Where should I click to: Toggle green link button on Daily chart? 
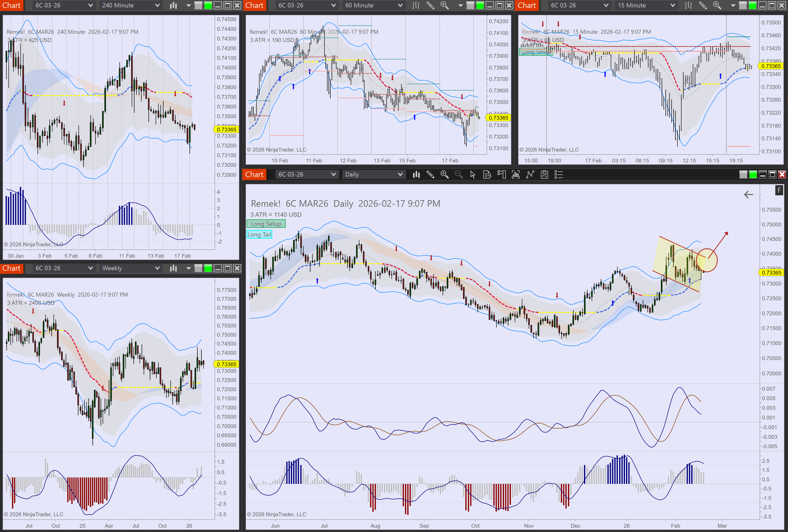coord(753,175)
